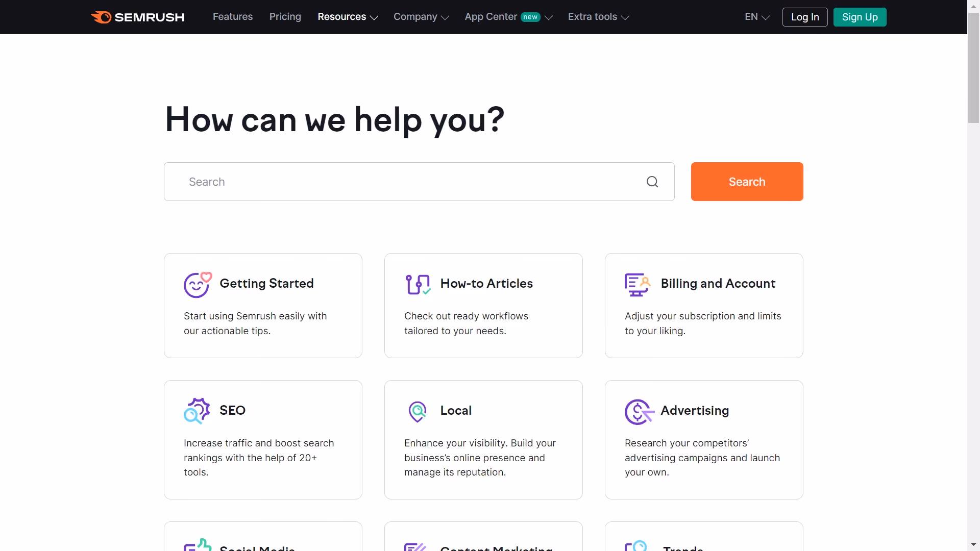Click the SEO gear magnifier icon

click(197, 411)
